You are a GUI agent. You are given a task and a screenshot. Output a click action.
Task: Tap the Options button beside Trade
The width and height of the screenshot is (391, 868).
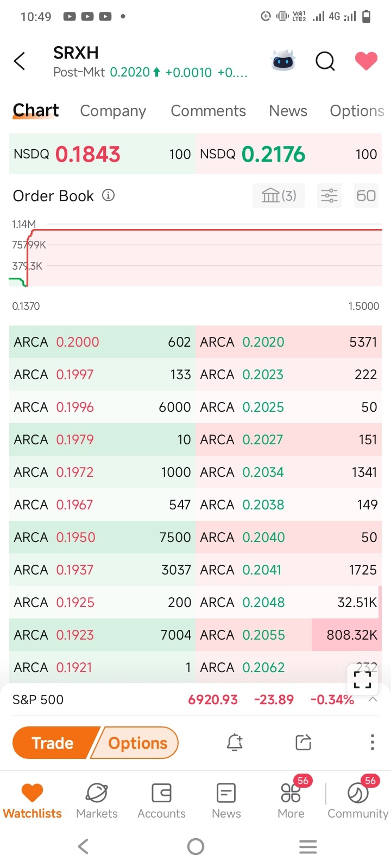136,743
